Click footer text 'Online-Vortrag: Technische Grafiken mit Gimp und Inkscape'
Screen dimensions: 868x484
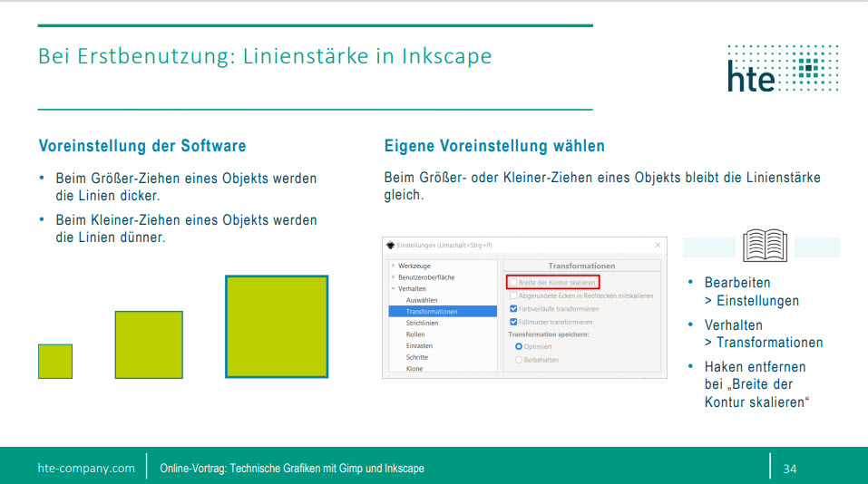(292, 468)
